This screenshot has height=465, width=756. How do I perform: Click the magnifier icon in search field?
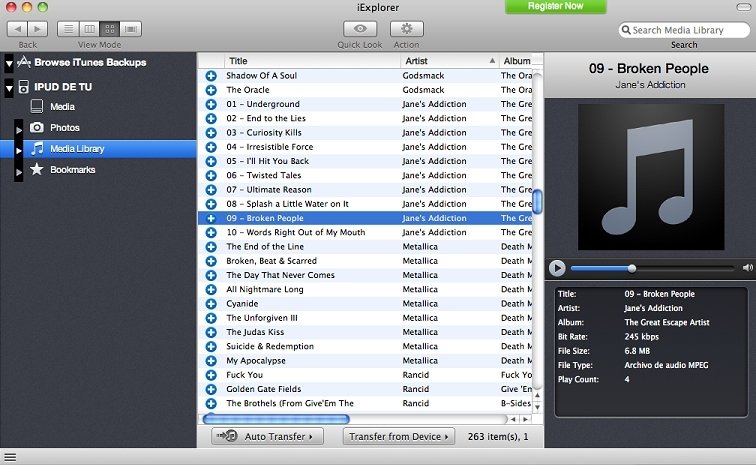pos(626,30)
